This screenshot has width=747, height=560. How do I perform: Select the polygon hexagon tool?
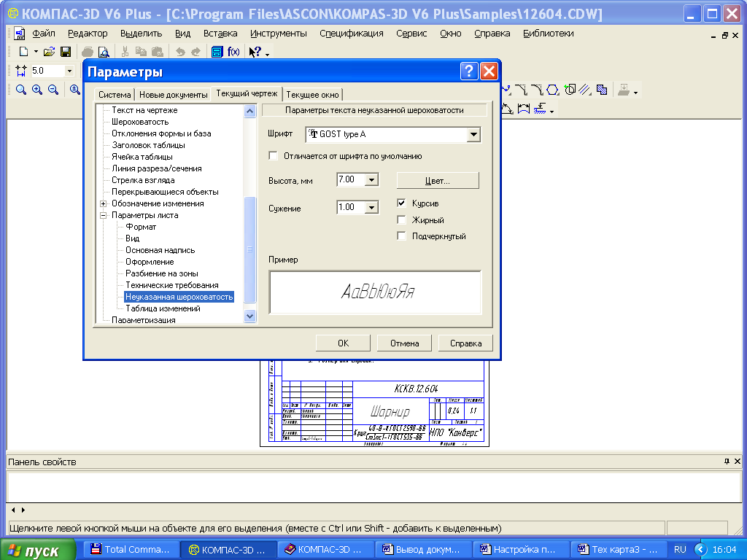coord(553,90)
